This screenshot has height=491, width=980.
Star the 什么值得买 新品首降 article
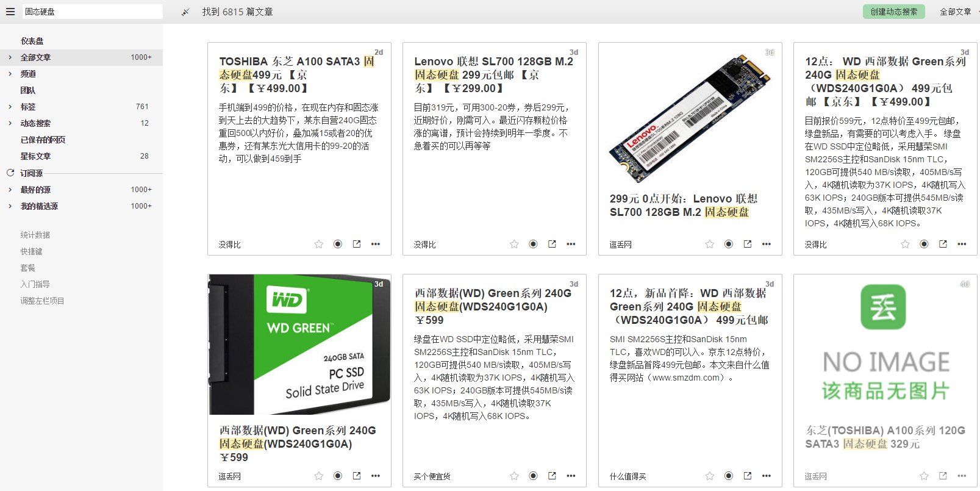coord(710,476)
